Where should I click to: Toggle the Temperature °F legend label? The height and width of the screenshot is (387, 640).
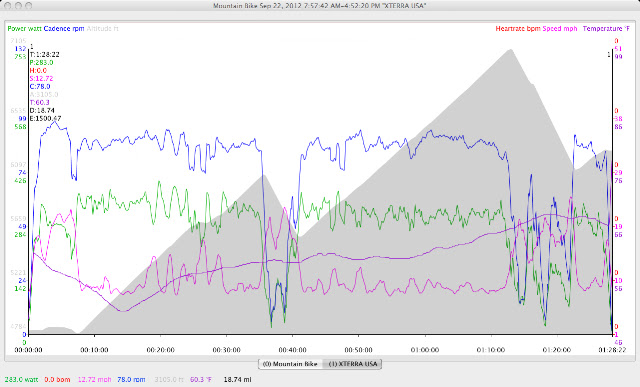click(x=606, y=29)
